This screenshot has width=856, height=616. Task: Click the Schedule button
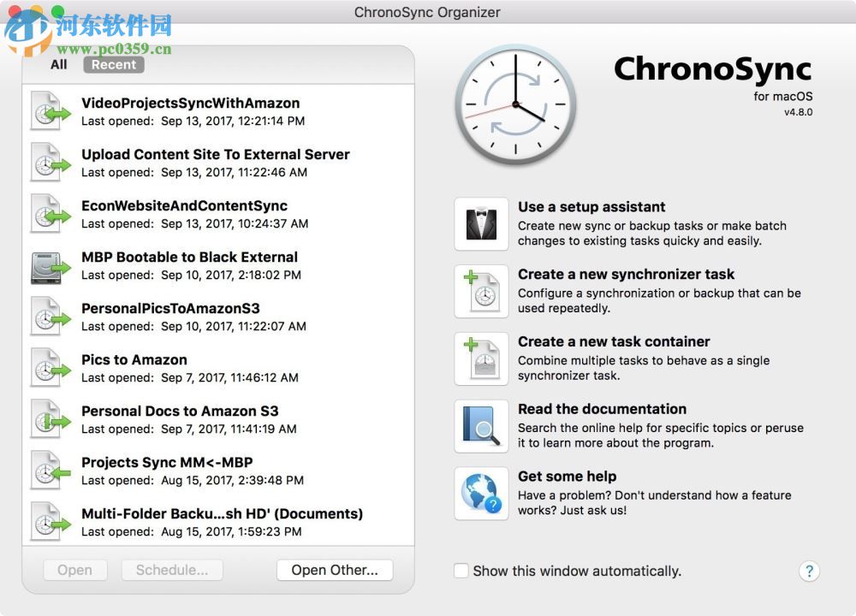171,570
